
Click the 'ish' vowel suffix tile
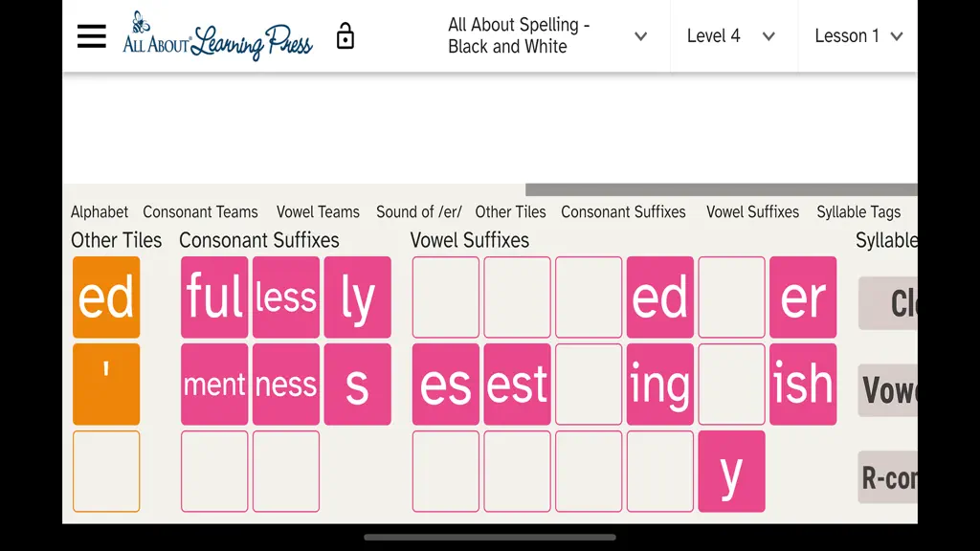coord(803,385)
